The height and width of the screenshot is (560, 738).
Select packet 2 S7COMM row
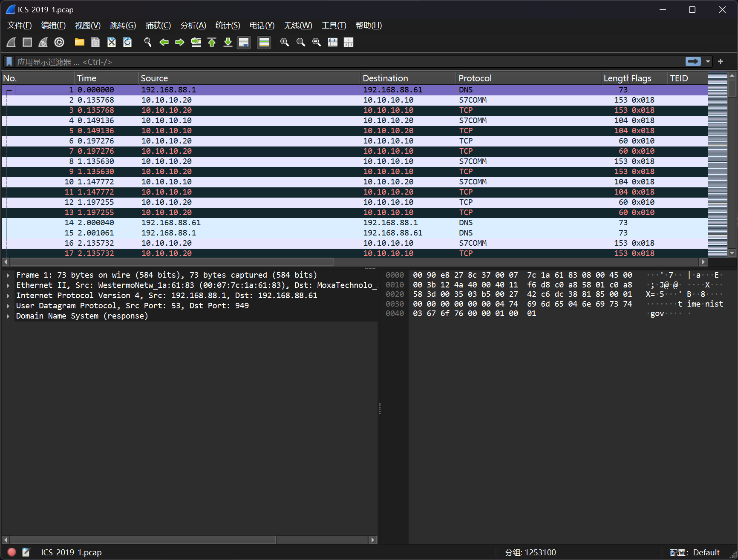[355, 100]
